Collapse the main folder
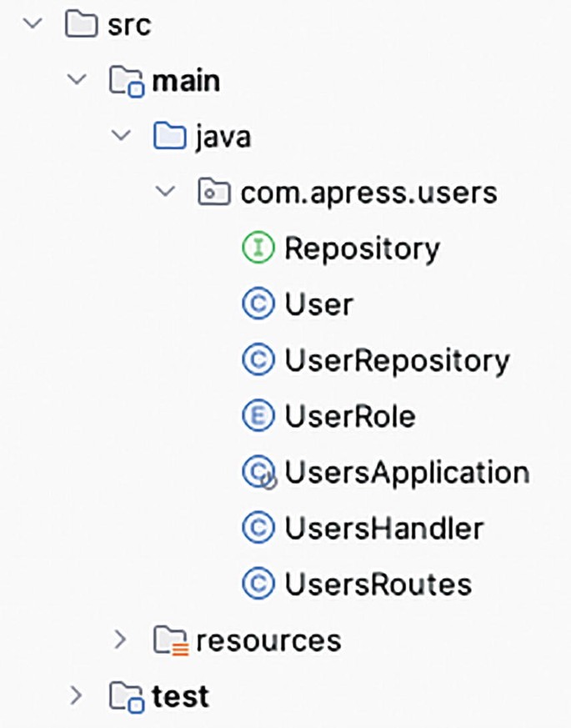571x728 pixels. [x=77, y=80]
